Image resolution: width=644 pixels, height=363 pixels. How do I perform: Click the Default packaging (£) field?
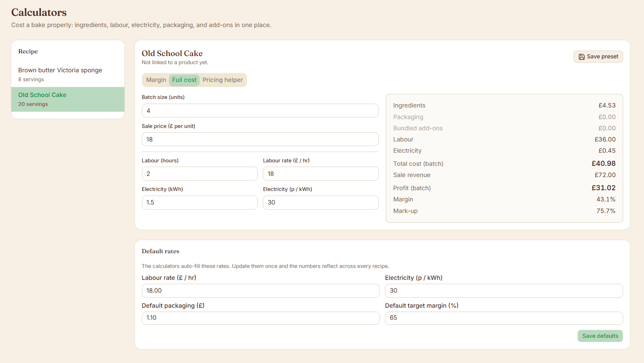(261, 318)
